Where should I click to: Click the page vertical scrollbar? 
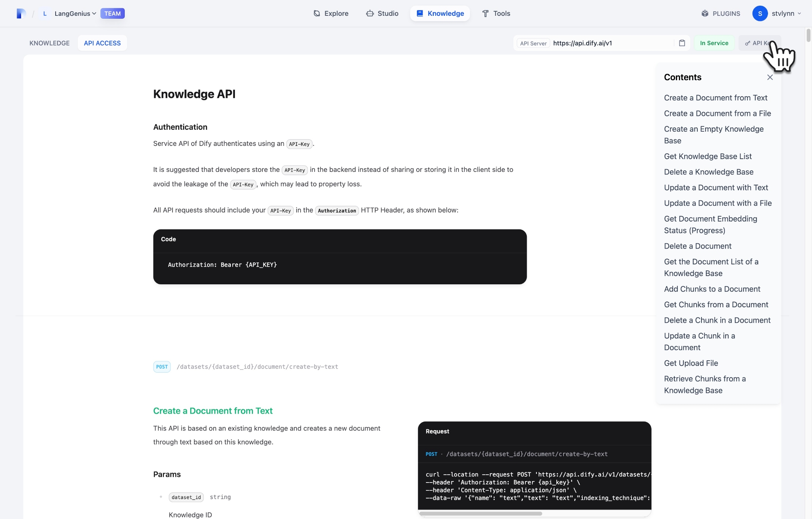(808, 35)
